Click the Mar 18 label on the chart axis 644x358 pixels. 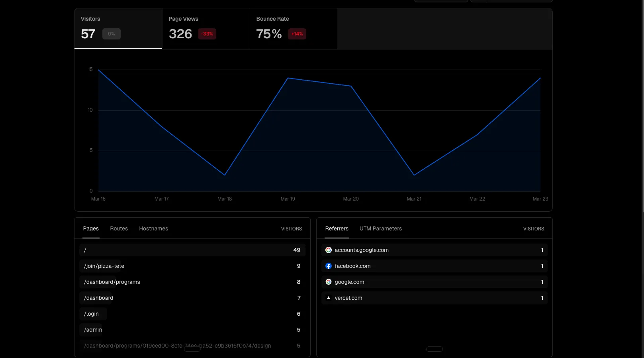click(225, 199)
